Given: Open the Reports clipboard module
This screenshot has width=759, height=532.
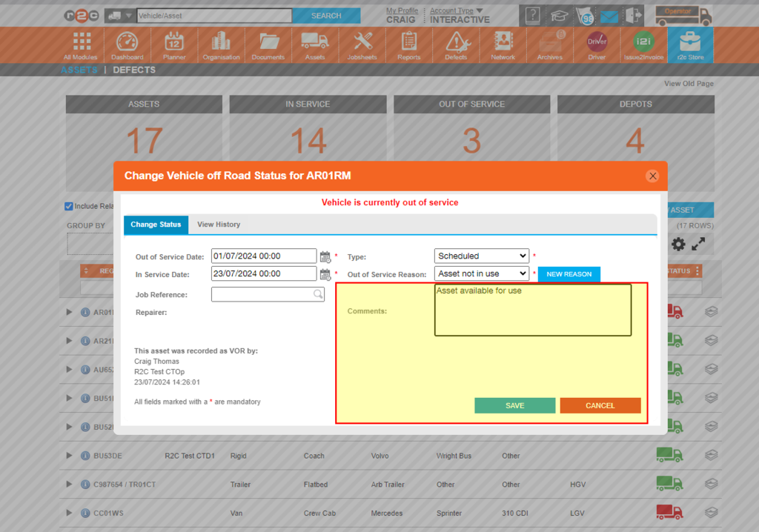Looking at the screenshot, I should (x=409, y=45).
